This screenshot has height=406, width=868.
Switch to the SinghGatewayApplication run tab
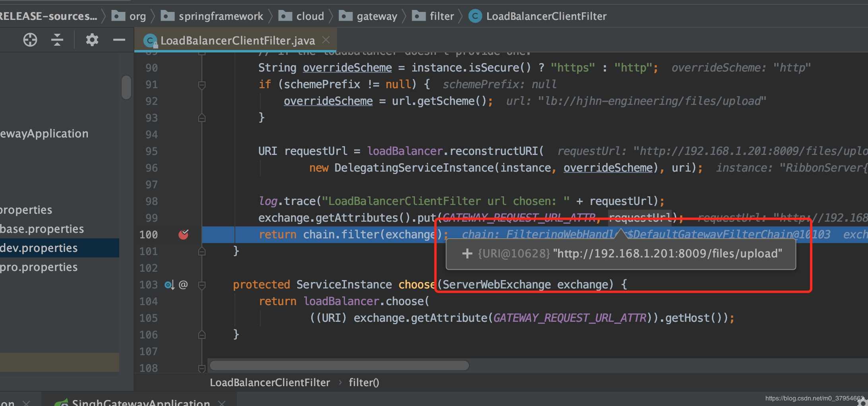141,402
